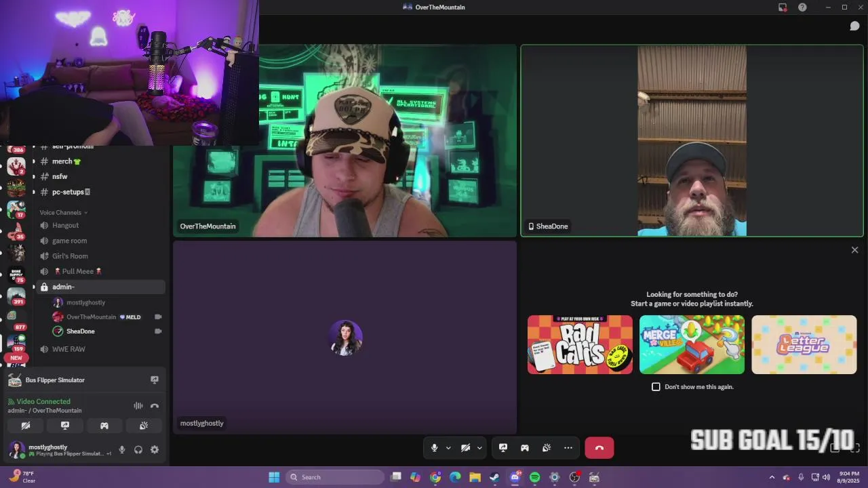
Task: Open the Help question mark icon
Action: [x=802, y=7]
